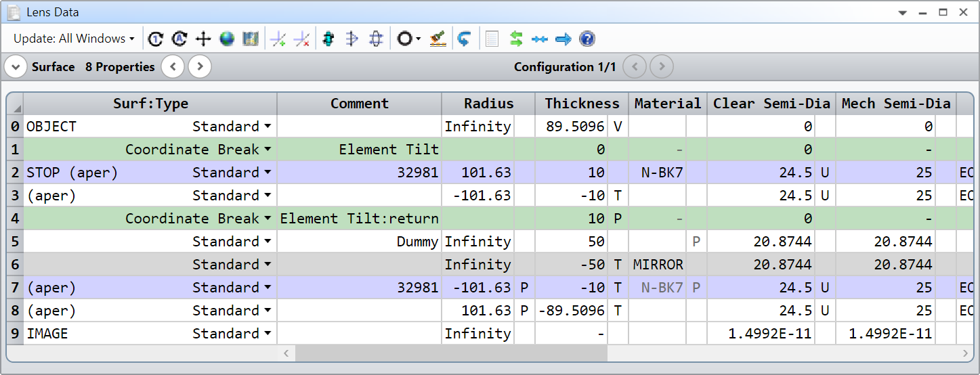Image resolution: width=980 pixels, height=375 pixels.
Task: Select the thickness cell -50 in row 6
Action: point(572,265)
